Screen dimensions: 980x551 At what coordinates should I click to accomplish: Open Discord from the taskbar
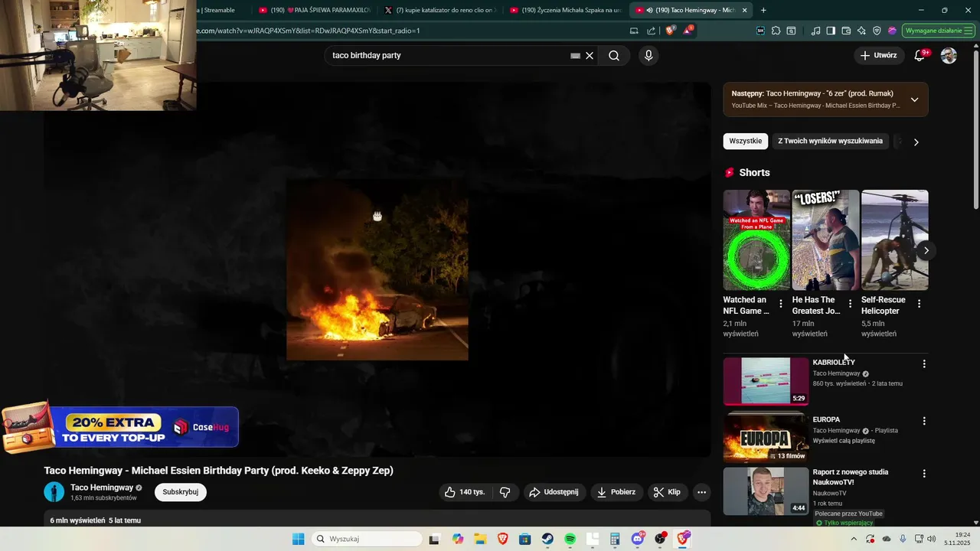pyautogui.click(x=638, y=539)
